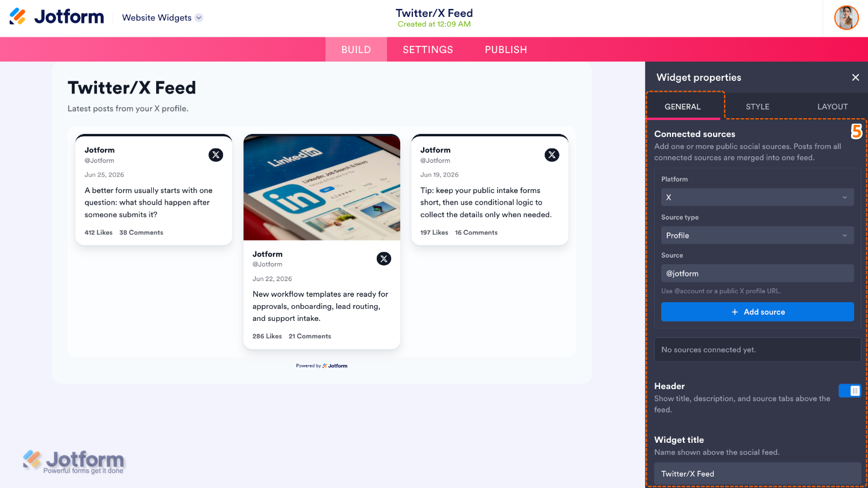
Task: Click "Latest posts from your X profile." text
Action: point(128,109)
